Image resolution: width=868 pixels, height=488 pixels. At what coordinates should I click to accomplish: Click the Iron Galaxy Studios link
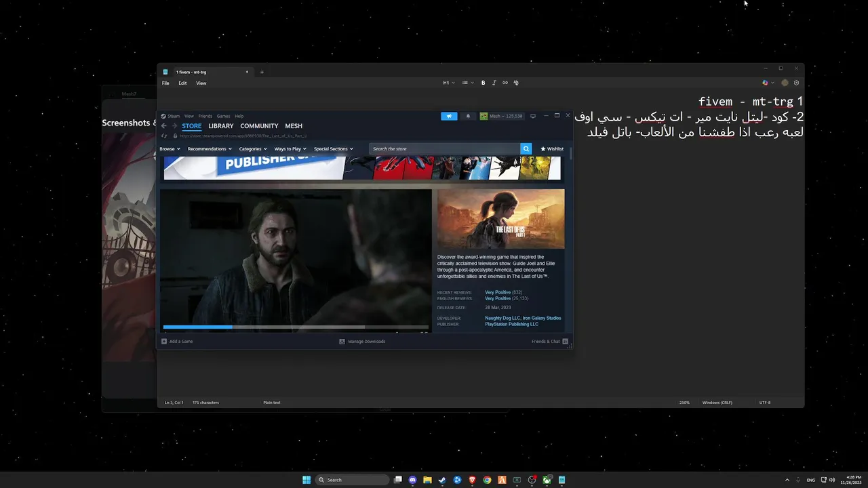coord(542,318)
